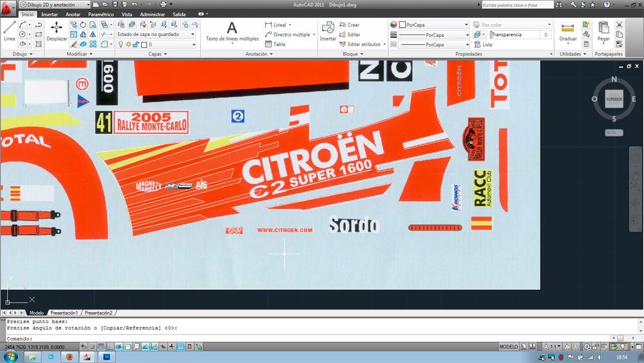The image size is (644, 363).
Task: Click Editar atributos button
Action: point(363,44)
